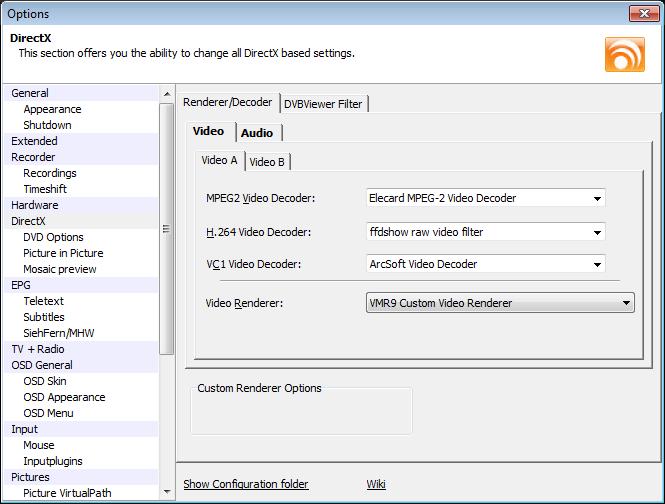
Task: Open the Show Configuration folder link
Action: tap(246, 485)
